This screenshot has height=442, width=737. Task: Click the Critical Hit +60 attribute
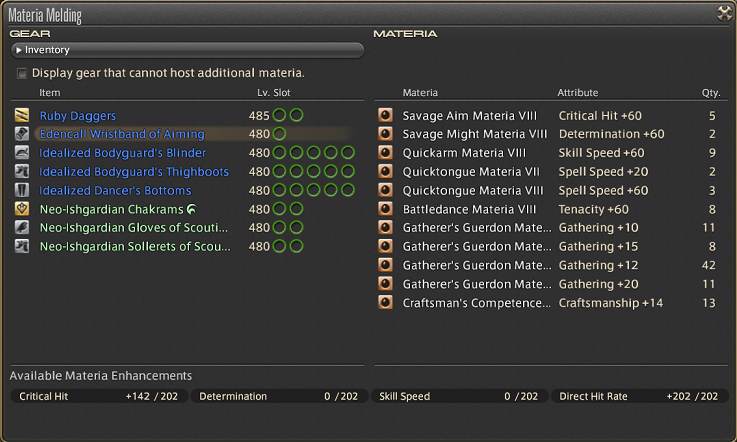[x=600, y=116]
